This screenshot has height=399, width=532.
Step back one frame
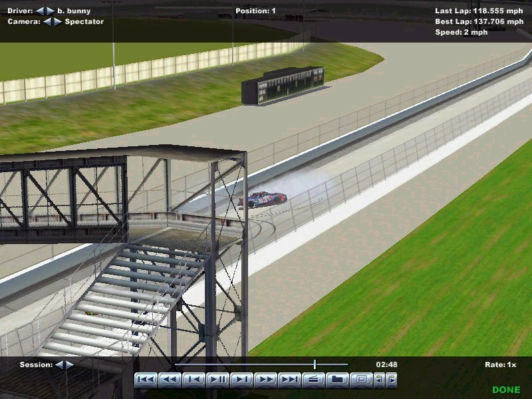click(194, 380)
